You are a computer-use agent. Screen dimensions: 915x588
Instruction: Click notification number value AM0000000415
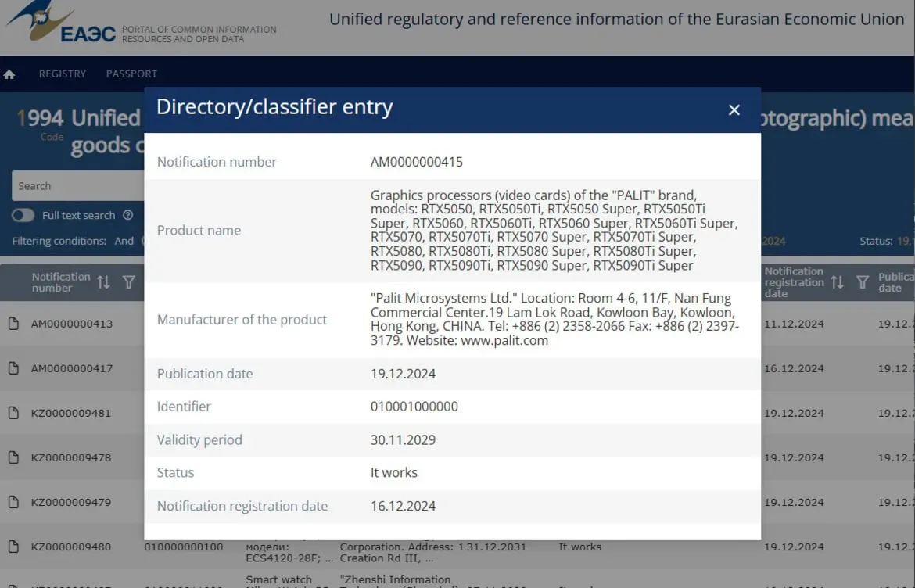tap(417, 162)
